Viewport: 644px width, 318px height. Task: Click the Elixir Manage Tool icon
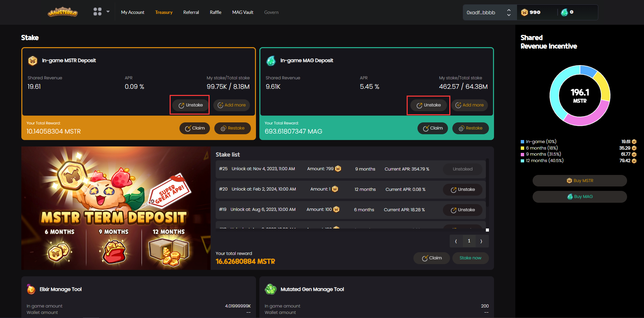[31, 289]
